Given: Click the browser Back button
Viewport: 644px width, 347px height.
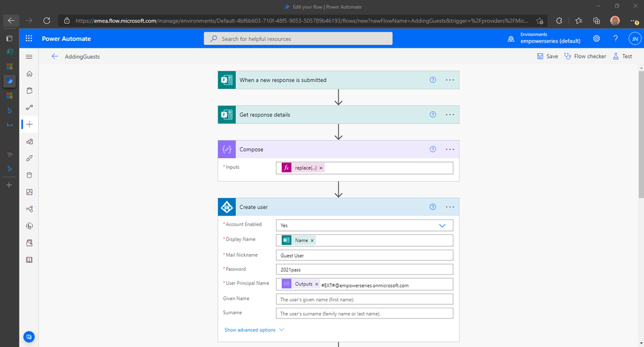Looking at the screenshot, I should point(11,21).
